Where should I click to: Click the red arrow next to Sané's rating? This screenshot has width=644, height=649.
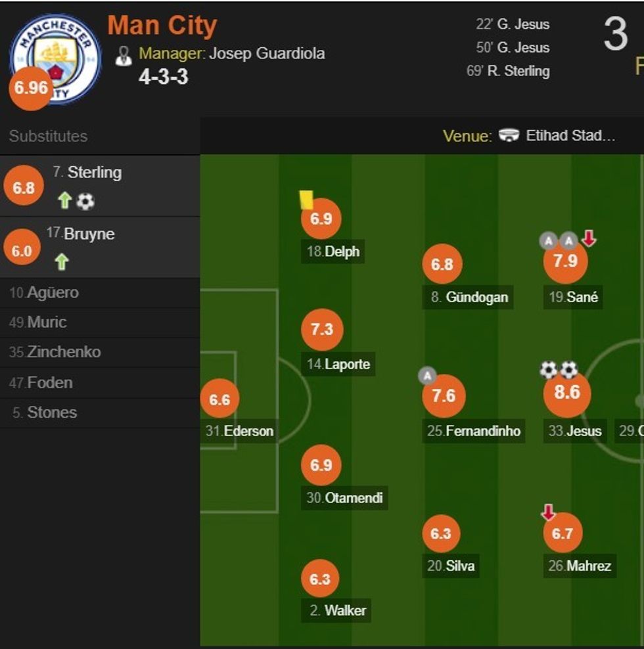point(589,239)
